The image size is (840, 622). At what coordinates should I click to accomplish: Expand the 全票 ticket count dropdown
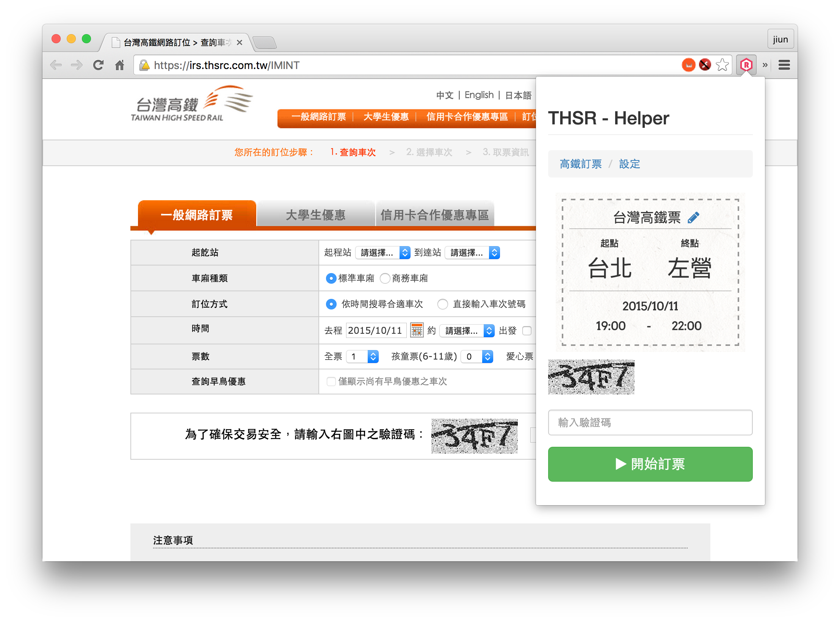point(363,357)
